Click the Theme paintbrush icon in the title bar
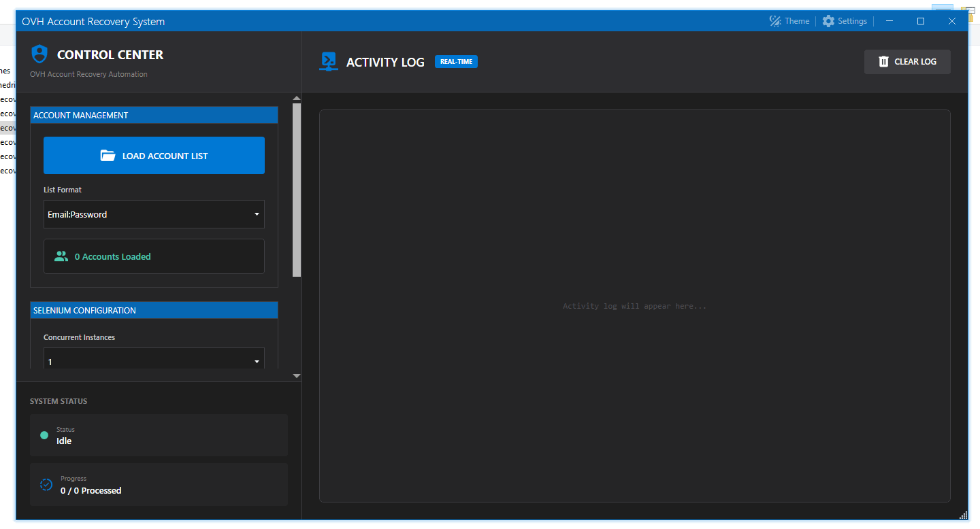The image size is (980, 529). pyautogui.click(x=774, y=20)
